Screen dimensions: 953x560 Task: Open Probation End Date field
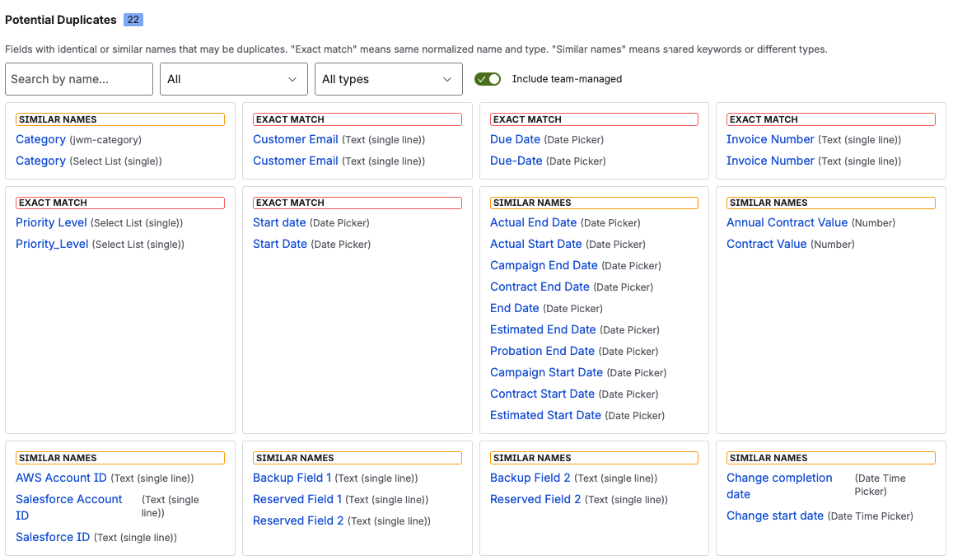pos(542,351)
